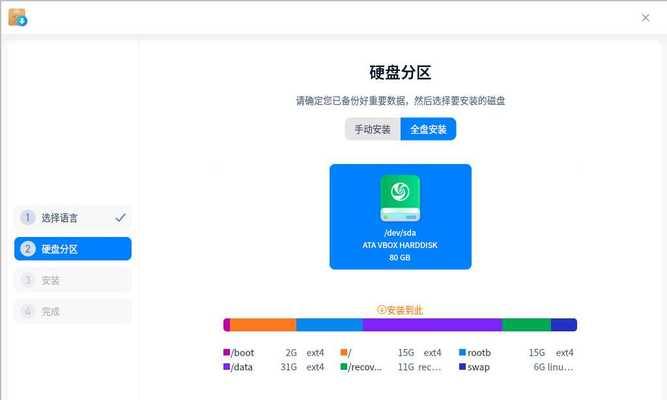Click the 安装 step in sidebar
Image resolution: width=667 pixels, height=400 pixels.
coord(72,280)
